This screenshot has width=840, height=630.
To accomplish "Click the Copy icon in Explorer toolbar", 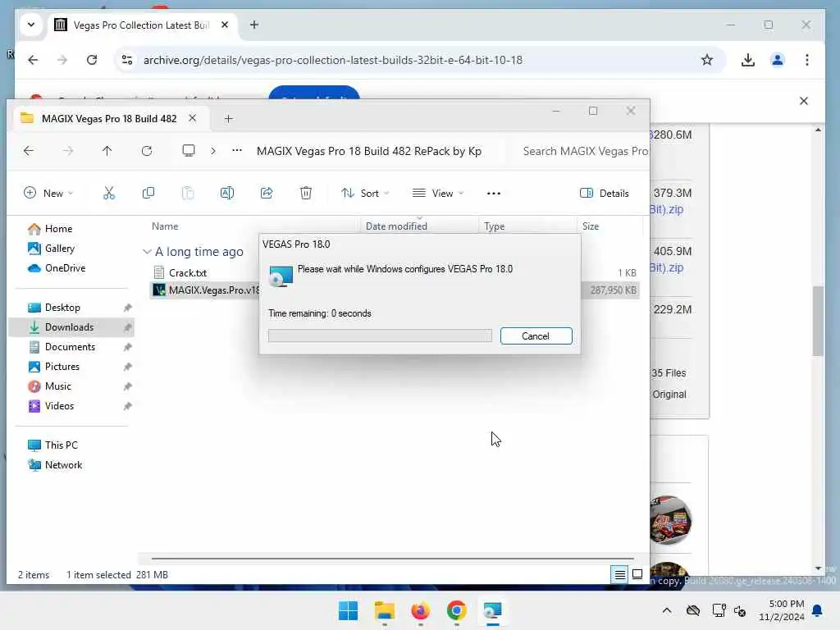I will (x=148, y=193).
